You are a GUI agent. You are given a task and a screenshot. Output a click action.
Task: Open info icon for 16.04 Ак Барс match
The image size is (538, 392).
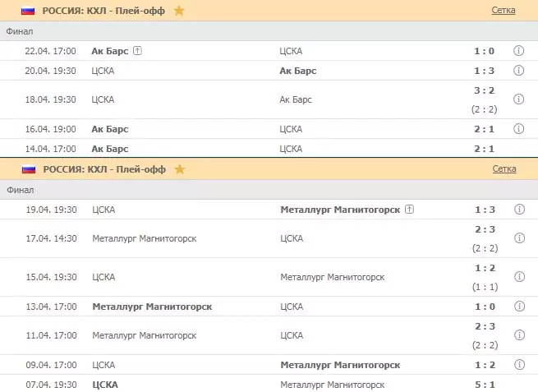coord(518,129)
